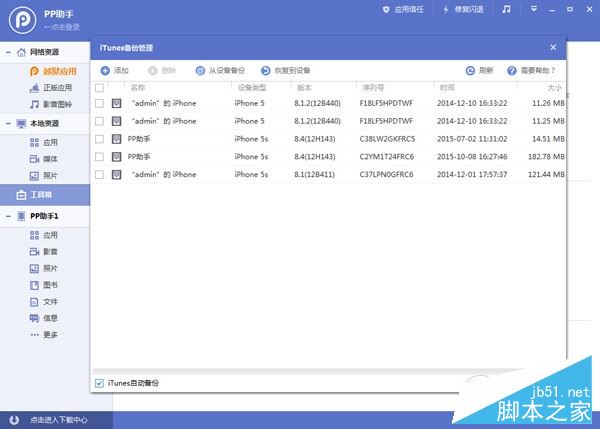Click the version 8.1(12B411) cell
Screen dimensions: 600x429
tap(315, 175)
